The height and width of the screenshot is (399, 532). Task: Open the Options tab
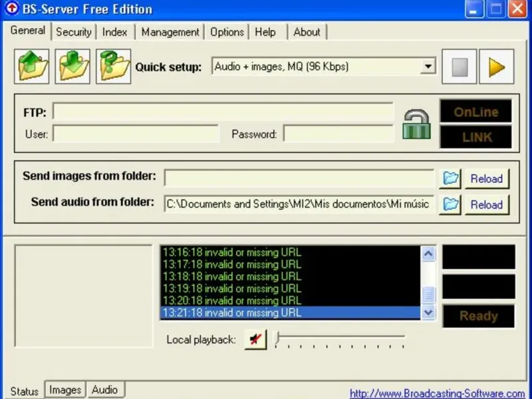(227, 32)
